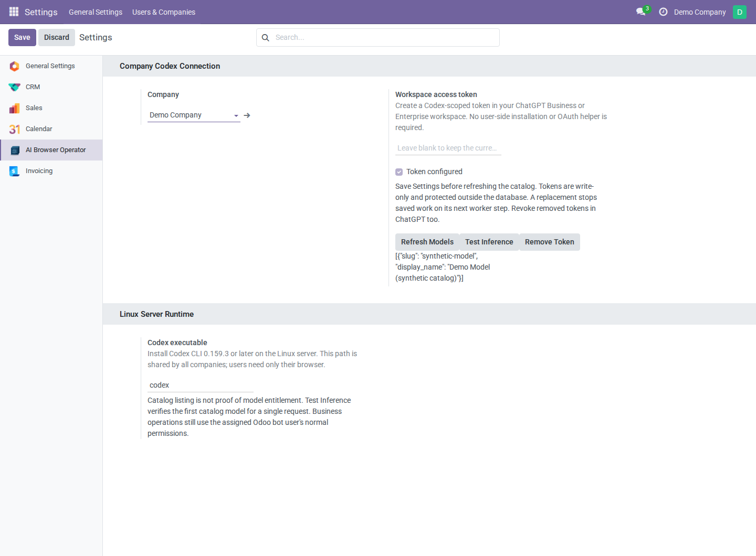Open company record via arrow icon
Viewport: 756px width, 556px height.
[x=247, y=115]
